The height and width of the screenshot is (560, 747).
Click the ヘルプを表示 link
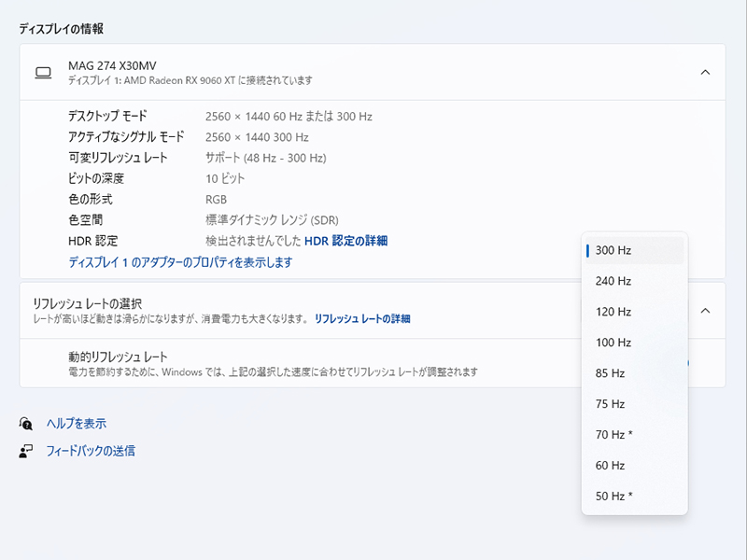[x=77, y=424]
